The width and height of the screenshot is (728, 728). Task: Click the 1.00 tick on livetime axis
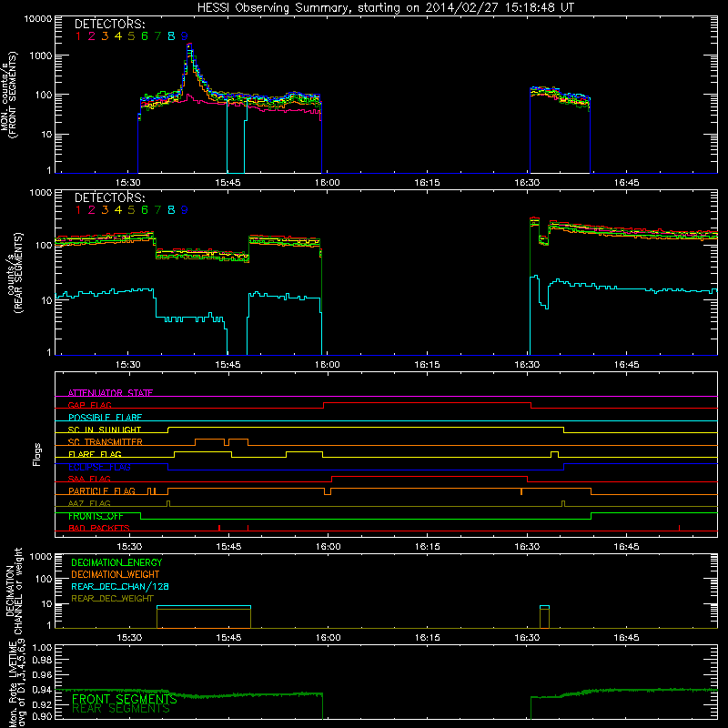43,647
